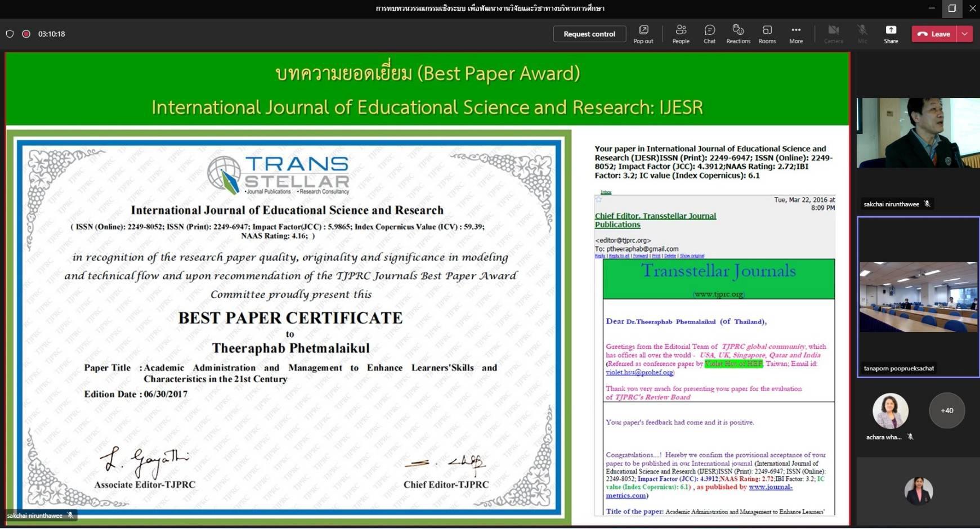Screen dimensions: 980x529
Task: Click the shield security icon
Action: (x=10, y=34)
